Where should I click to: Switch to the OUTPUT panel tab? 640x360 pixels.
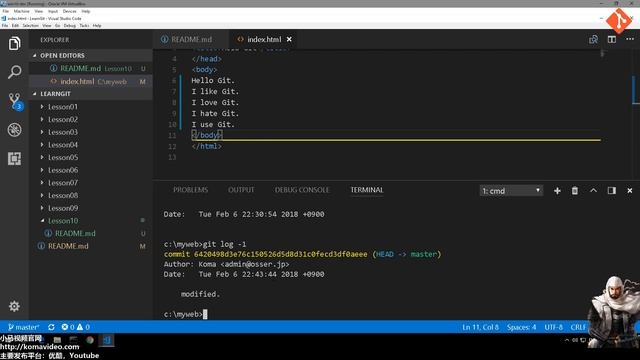241,190
